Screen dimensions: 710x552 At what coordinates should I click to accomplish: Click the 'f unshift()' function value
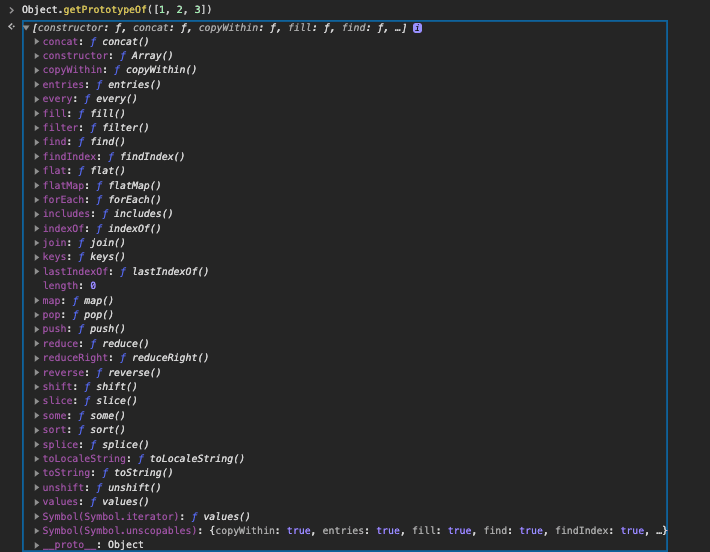click(129, 488)
